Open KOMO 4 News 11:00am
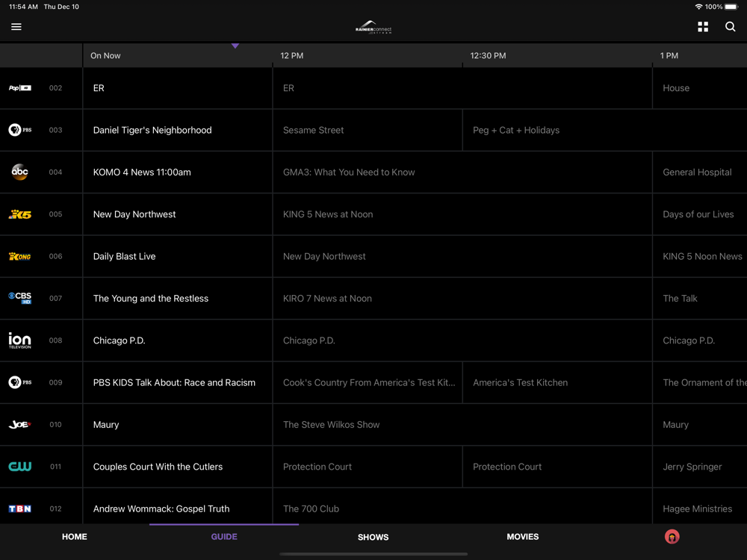Image resolution: width=747 pixels, height=560 pixels. 178,172
